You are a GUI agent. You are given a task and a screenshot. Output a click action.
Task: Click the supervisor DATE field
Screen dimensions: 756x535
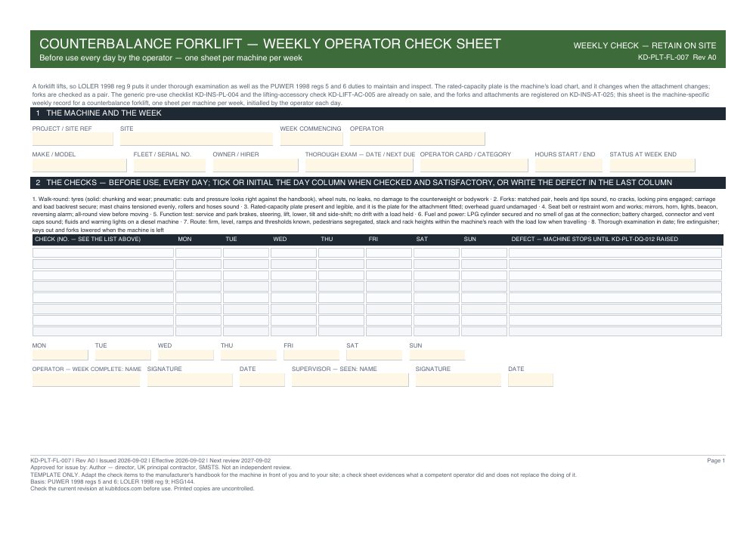tap(531, 380)
